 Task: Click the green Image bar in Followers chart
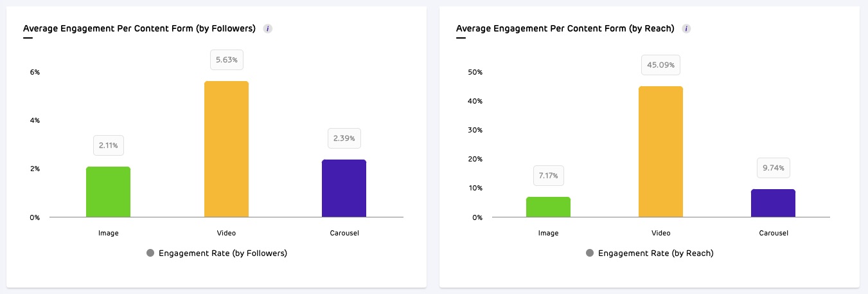(108, 192)
